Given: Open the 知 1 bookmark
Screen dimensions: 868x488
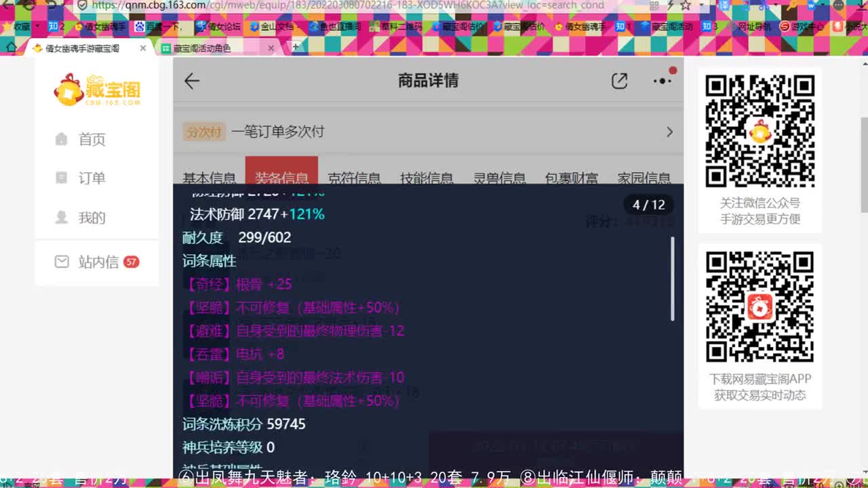Looking at the screenshot, I should (624, 26).
